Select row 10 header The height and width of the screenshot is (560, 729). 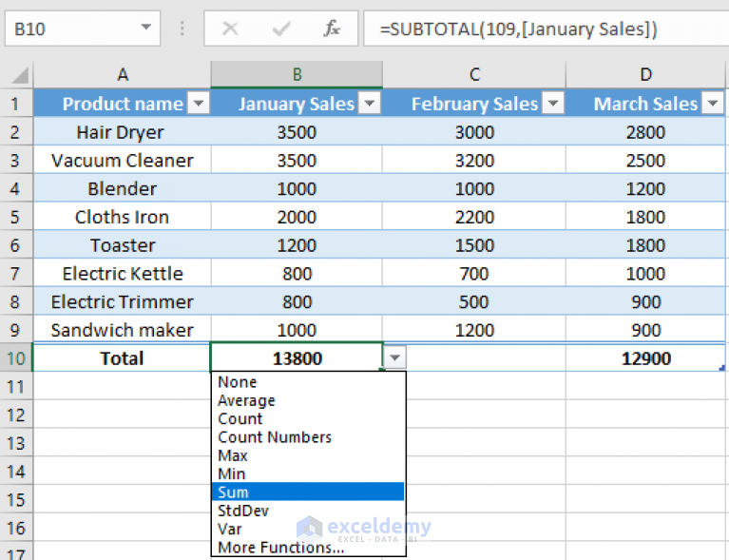point(16,358)
